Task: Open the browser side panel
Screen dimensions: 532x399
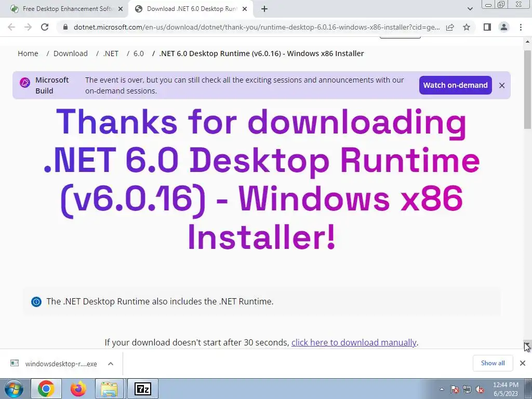Action: (487, 27)
